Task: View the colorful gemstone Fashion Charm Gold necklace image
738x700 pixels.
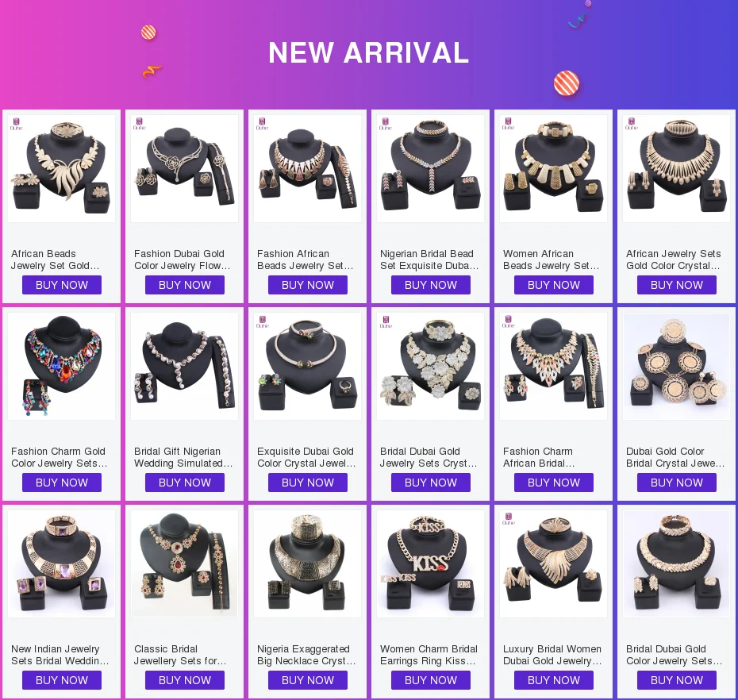Action: pos(62,366)
